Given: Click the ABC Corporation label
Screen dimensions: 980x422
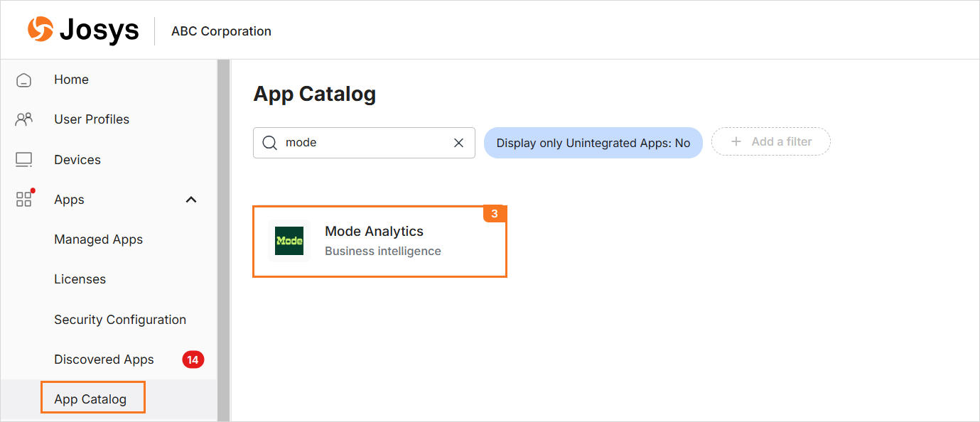Looking at the screenshot, I should coord(221,31).
